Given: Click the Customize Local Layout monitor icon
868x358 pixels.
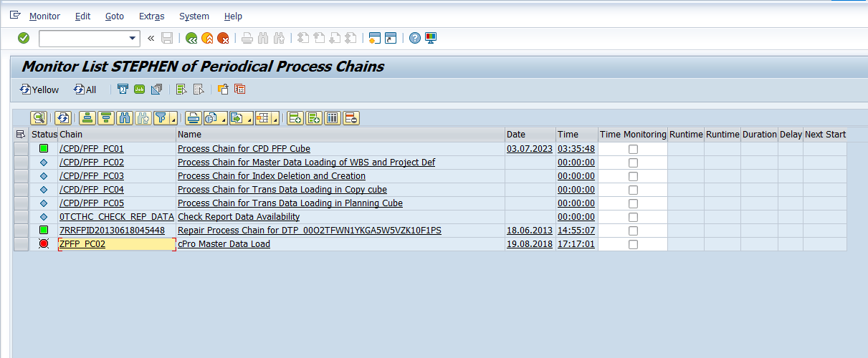Looking at the screenshot, I should pyautogui.click(x=431, y=38).
